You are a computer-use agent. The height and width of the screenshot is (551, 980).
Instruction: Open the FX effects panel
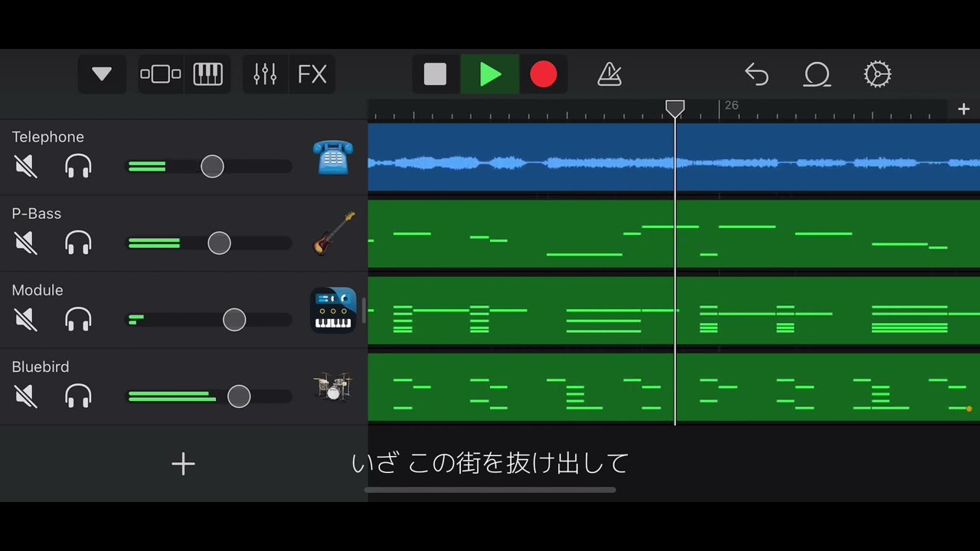coord(312,74)
